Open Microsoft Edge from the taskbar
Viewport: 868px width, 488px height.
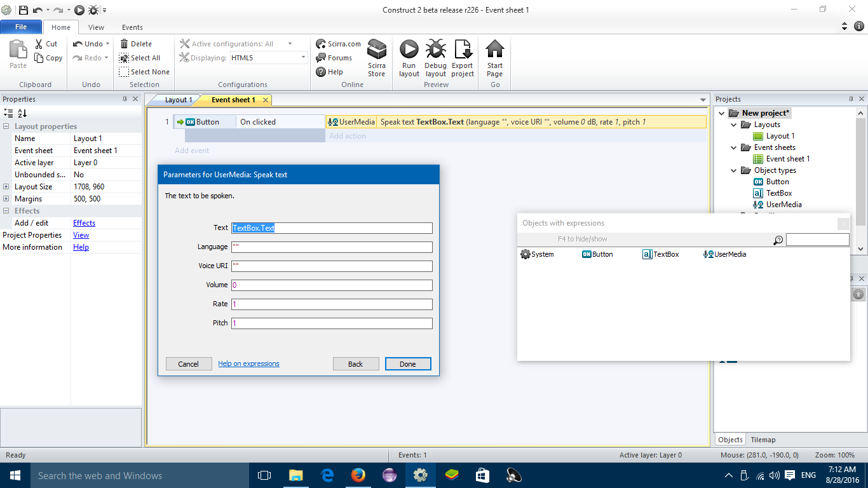click(x=327, y=475)
